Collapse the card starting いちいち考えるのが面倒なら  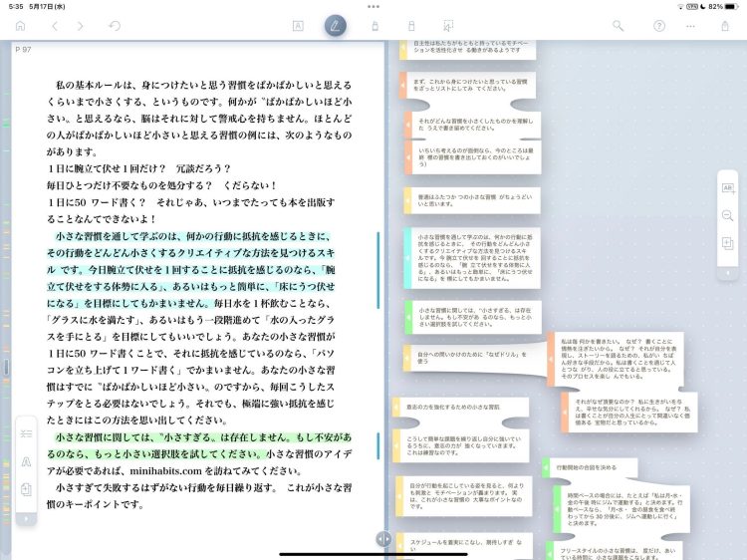408,157
